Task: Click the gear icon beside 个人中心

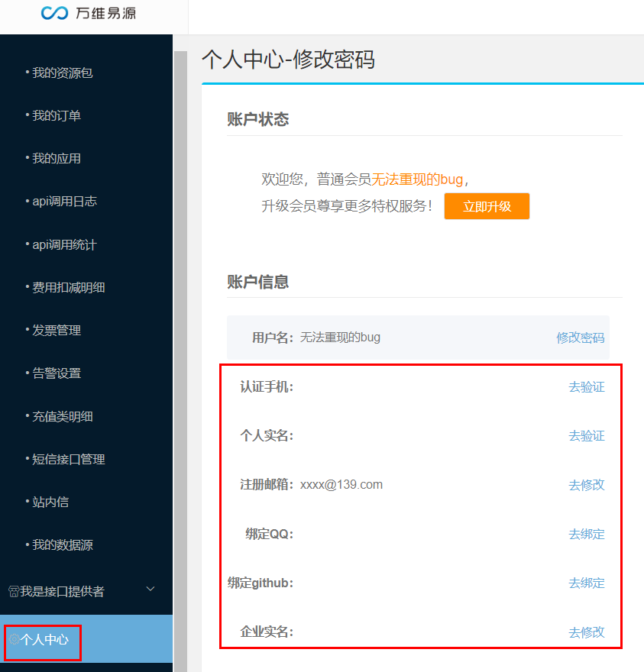Action: coord(14,639)
